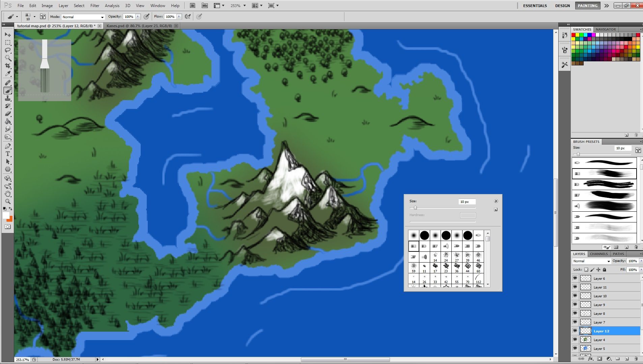Viewport: 643px width, 364px height.
Task: Select the Zoom tool in the toolbox
Action: [x=8, y=202]
